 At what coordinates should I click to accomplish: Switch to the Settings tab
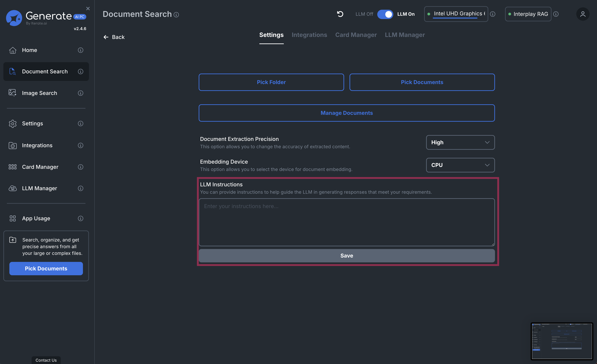[x=271, y=35]
